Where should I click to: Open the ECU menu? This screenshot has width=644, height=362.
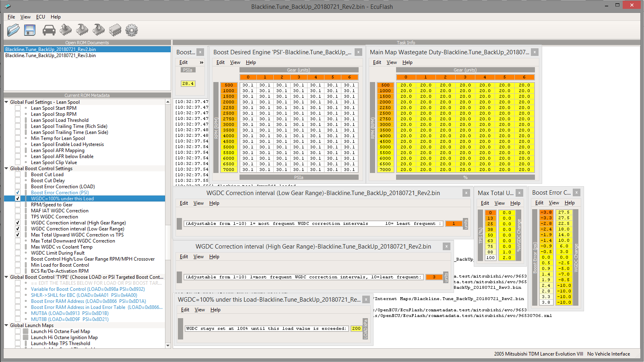point(40,17)
